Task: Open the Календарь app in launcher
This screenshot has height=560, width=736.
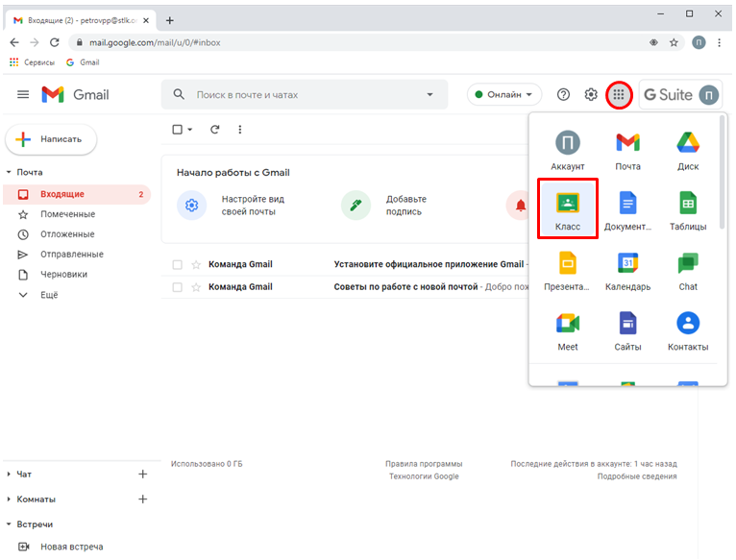Action: tap(627, 271)
